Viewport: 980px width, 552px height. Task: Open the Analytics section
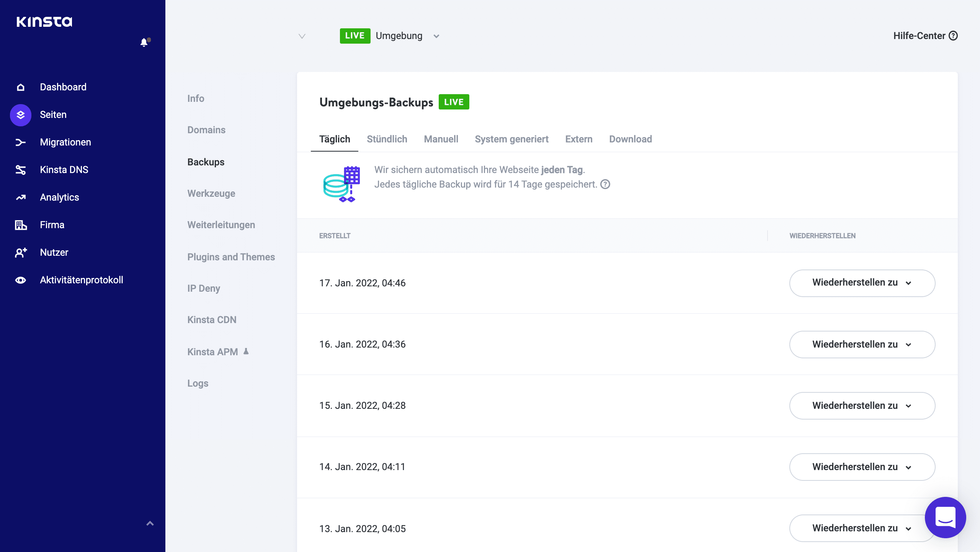[x=59, y=197]
